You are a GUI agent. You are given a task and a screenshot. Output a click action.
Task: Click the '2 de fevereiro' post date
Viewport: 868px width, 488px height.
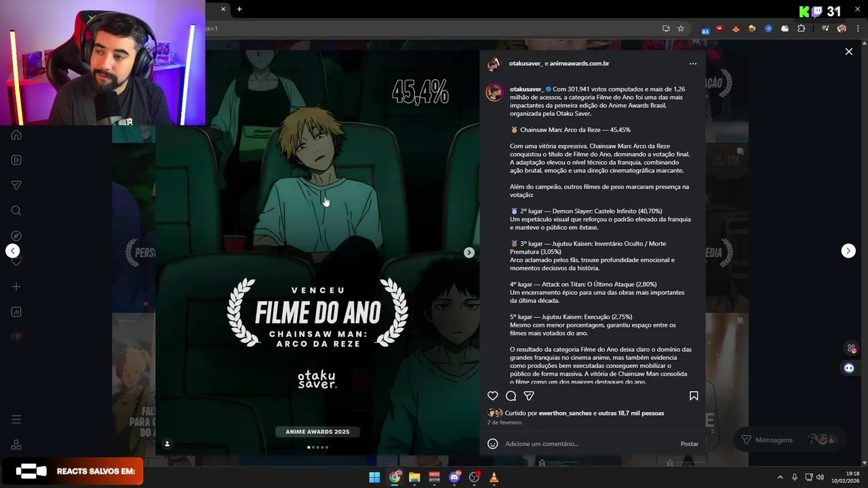click(x=505, y=422)
